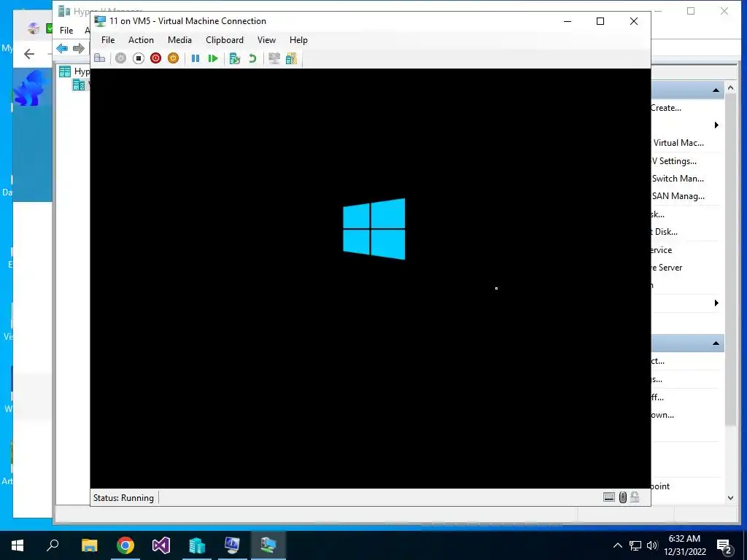Open the Windows Start menu

[18, 545]
